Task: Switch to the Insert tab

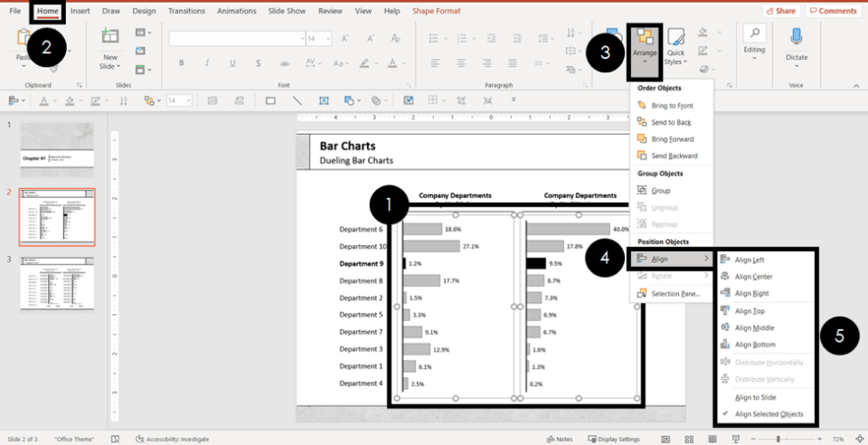Action: click(x=80, y=11)
